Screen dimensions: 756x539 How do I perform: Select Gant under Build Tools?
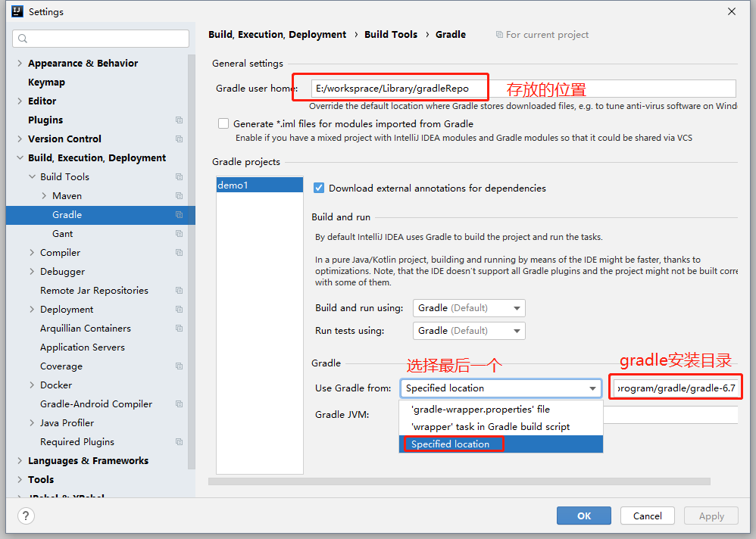pyautogui.click(x=63, y=234)
